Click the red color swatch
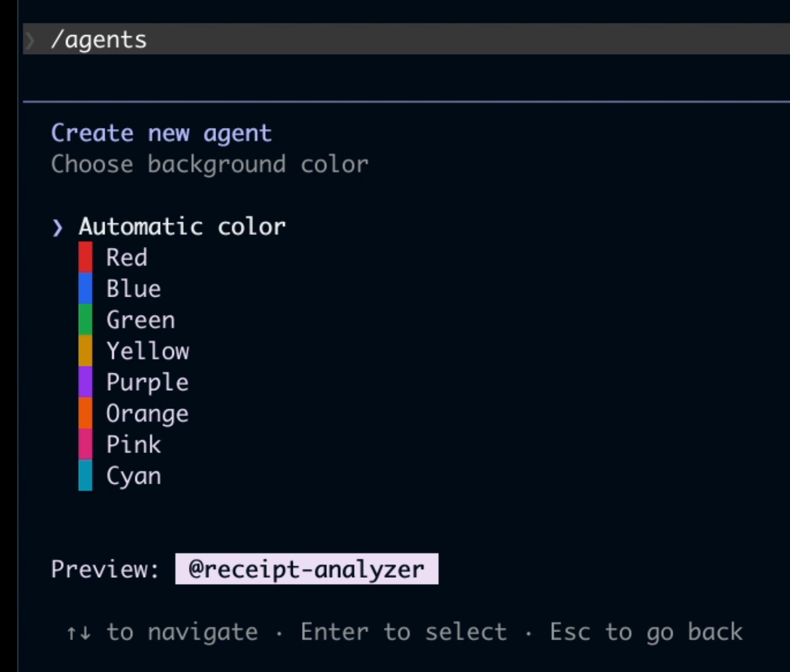The width and height of the screenshot is (790, 672). tap(86, 257)
